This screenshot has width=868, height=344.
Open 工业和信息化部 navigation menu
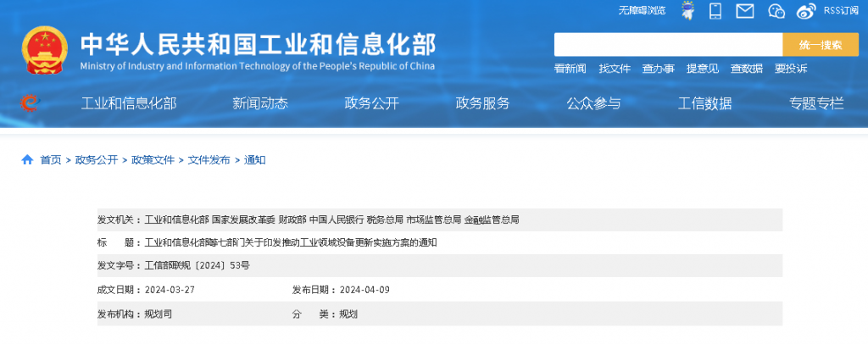pyautogui.click(x=129, y=103)
